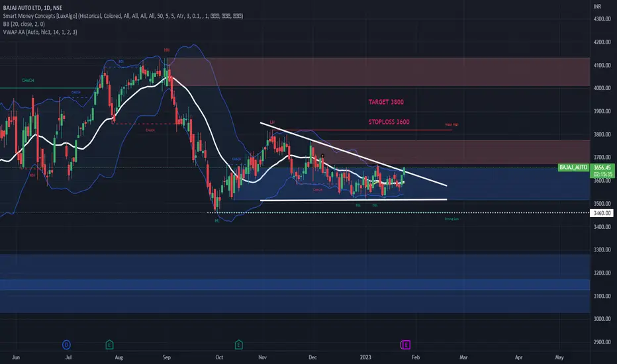Click the 3460.00 price line label
This screenshot has width=617, height=364.
click(x=602, y=213)
